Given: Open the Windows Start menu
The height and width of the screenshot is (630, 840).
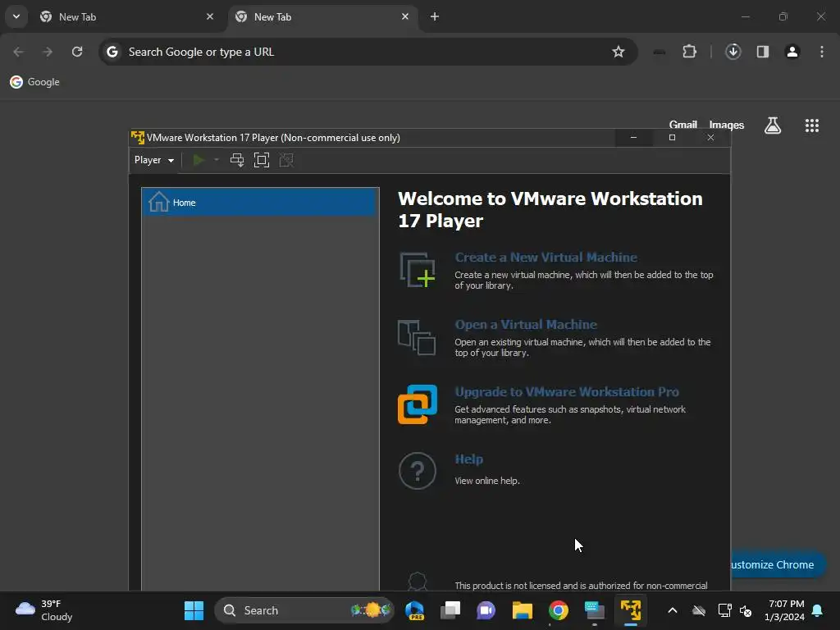Looking at the screenshot, I should pos(194,610).
